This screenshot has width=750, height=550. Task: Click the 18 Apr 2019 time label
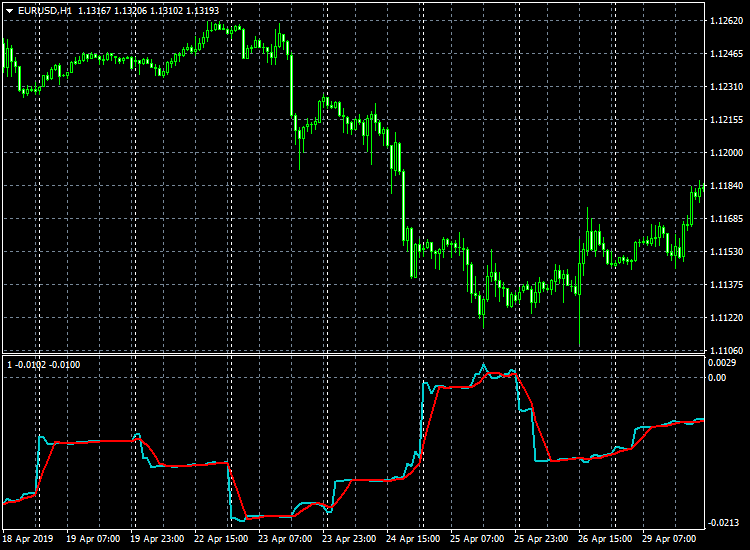pyautogui.click(x=28, y=539)
